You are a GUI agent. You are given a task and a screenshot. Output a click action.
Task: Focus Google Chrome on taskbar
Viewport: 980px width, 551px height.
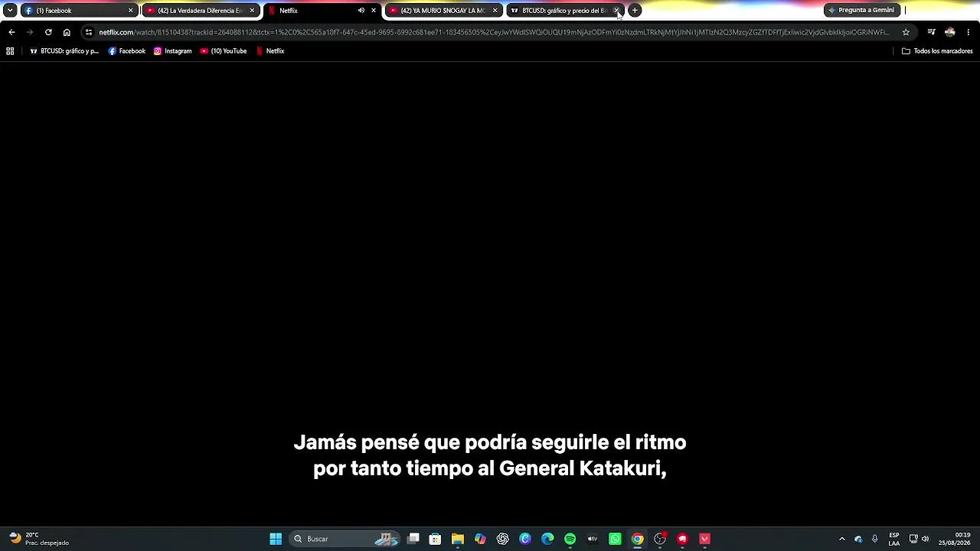637,539
